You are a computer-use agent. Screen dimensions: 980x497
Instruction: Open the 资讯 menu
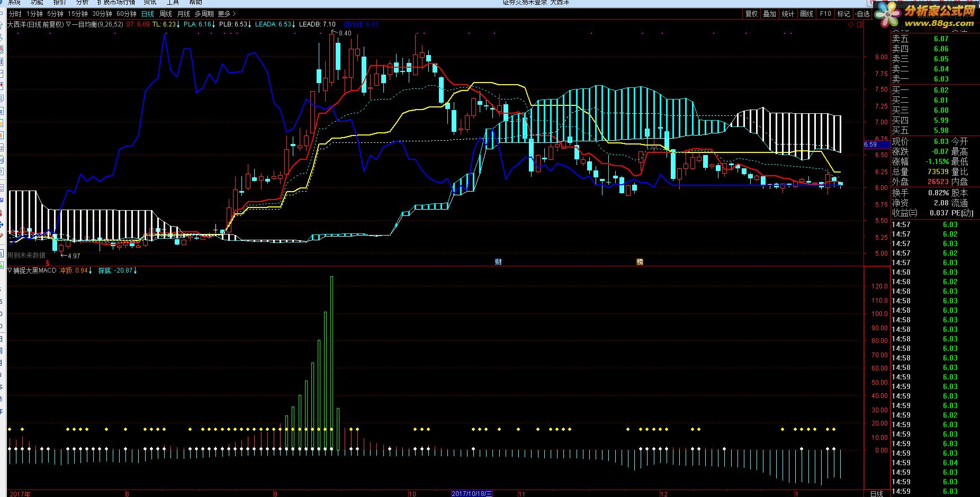tap(150, 3)
